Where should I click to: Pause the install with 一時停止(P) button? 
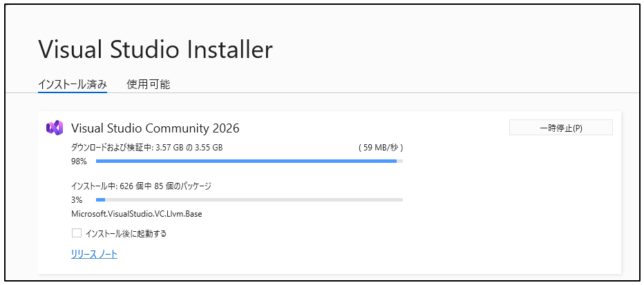click(560, 128)
